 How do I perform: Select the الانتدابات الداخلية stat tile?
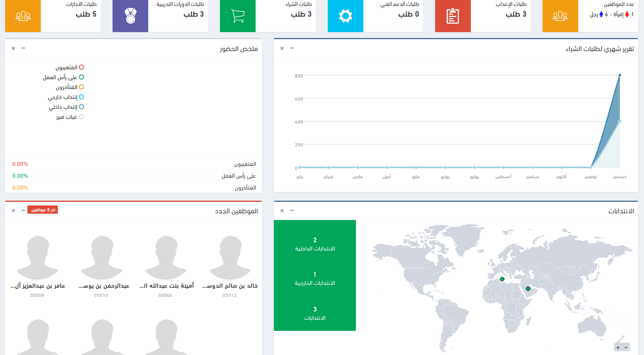pyautogui.click(x=315, y=245)
